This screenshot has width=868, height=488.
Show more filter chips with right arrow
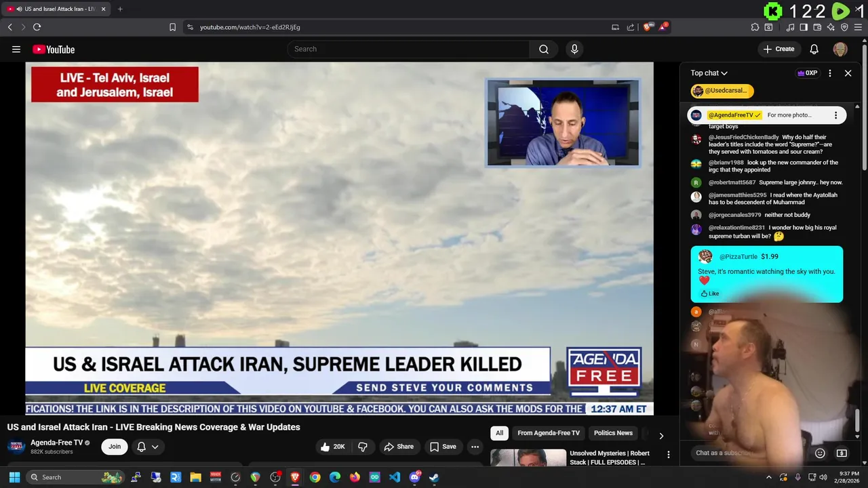click(661, 436)
